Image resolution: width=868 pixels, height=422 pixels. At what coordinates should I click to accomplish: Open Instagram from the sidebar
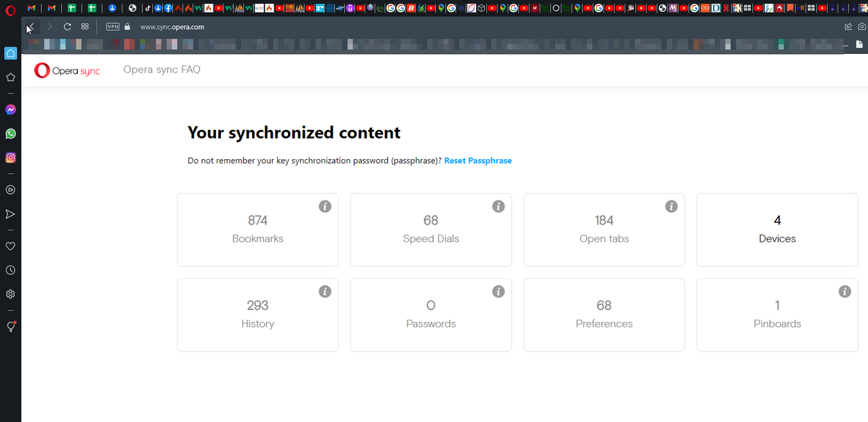[x=11, y=158]
